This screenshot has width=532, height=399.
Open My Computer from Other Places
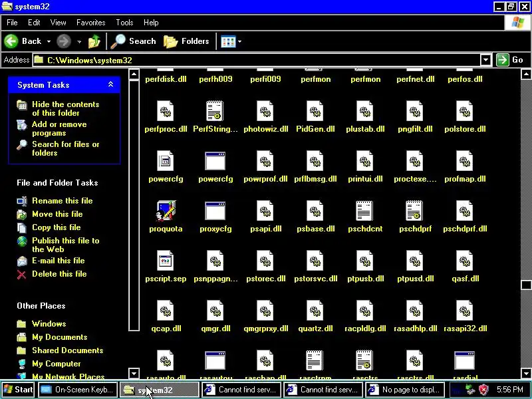[x=57, y=364]
